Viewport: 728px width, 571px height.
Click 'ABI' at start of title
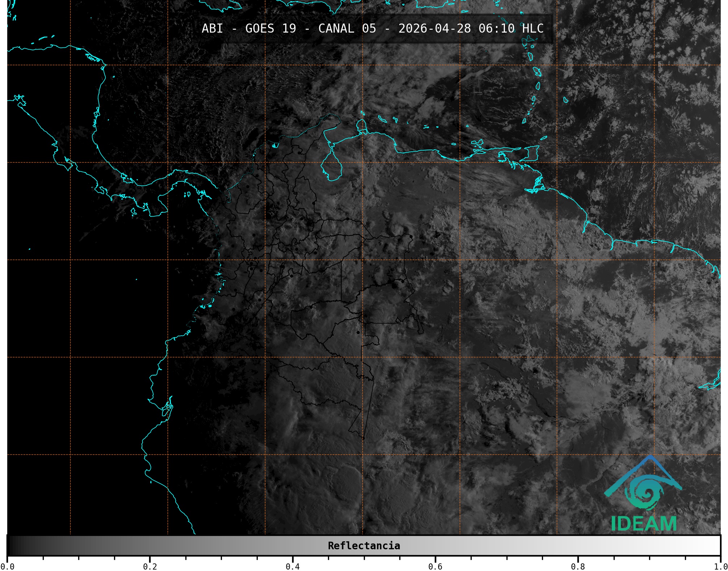pyautogui.click(x=212, y=29)
